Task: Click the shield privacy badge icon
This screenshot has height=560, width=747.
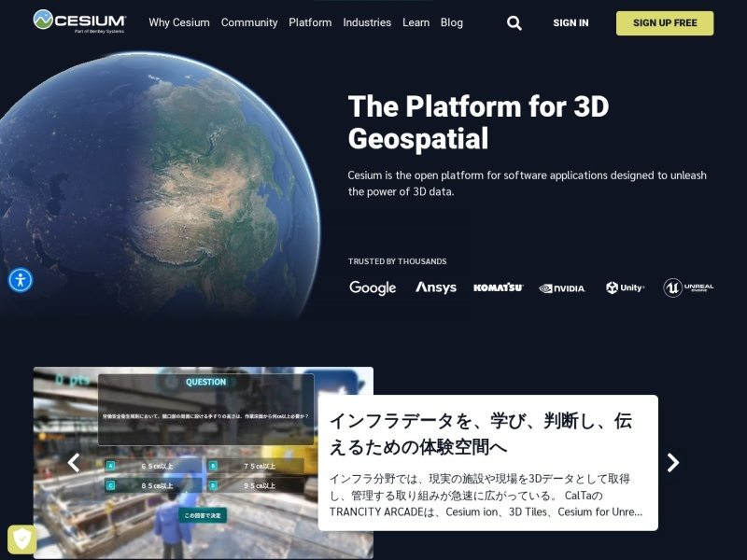Action: point(21,539)
